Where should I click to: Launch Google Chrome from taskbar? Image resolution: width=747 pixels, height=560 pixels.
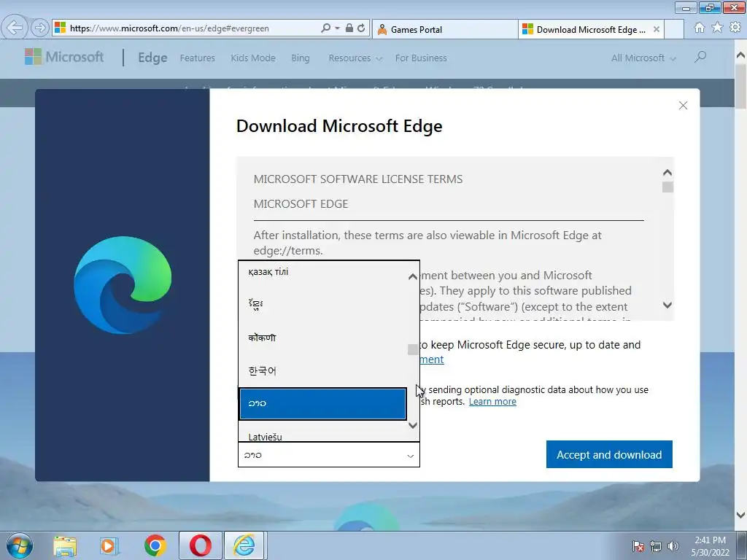pyautogui.click(x=155, y=545)
